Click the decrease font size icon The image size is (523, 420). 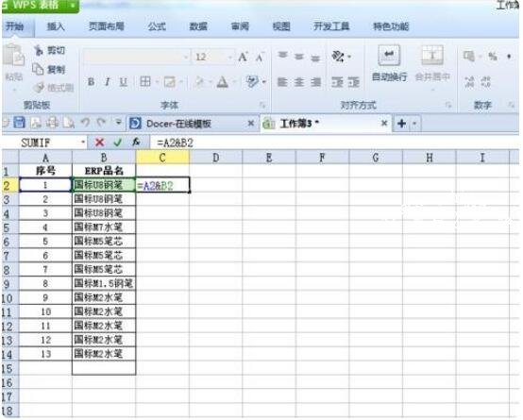[x=260, y=58]
